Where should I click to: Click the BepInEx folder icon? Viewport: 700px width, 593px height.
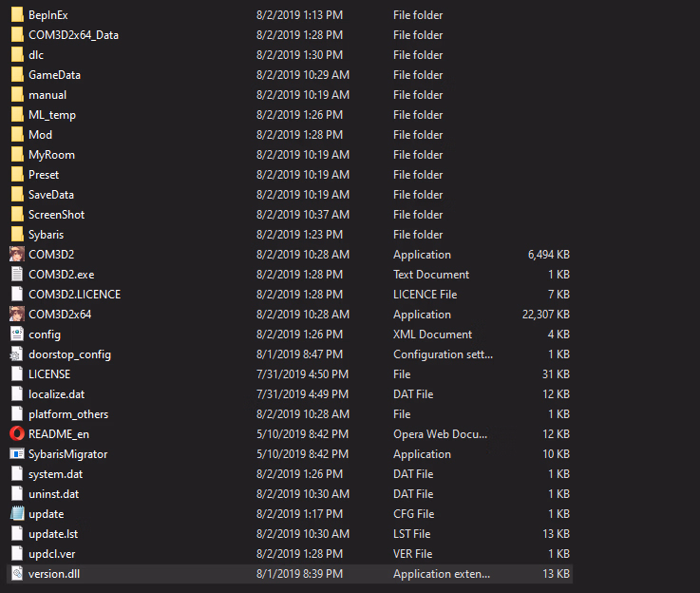[17, 15]
